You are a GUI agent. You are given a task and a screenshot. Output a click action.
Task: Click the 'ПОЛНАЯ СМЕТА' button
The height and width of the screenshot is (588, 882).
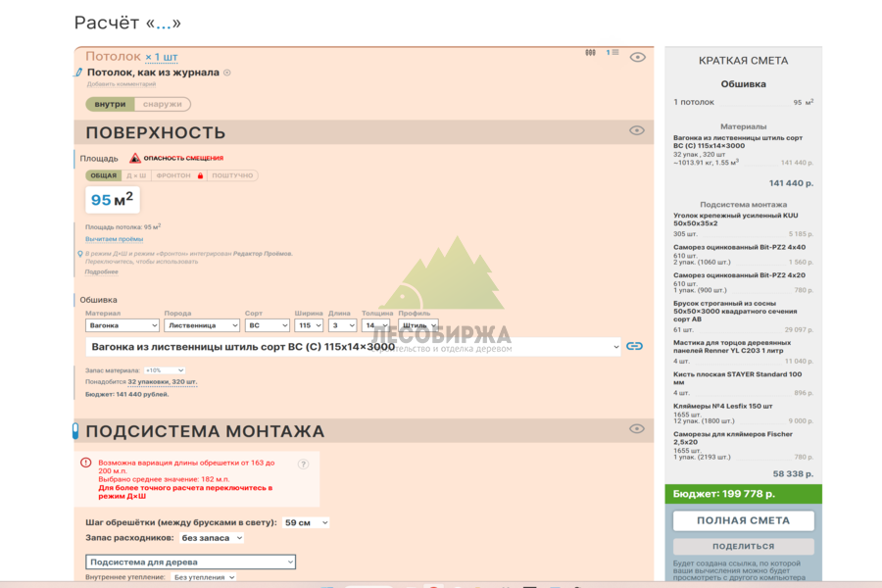coord(743,520)
